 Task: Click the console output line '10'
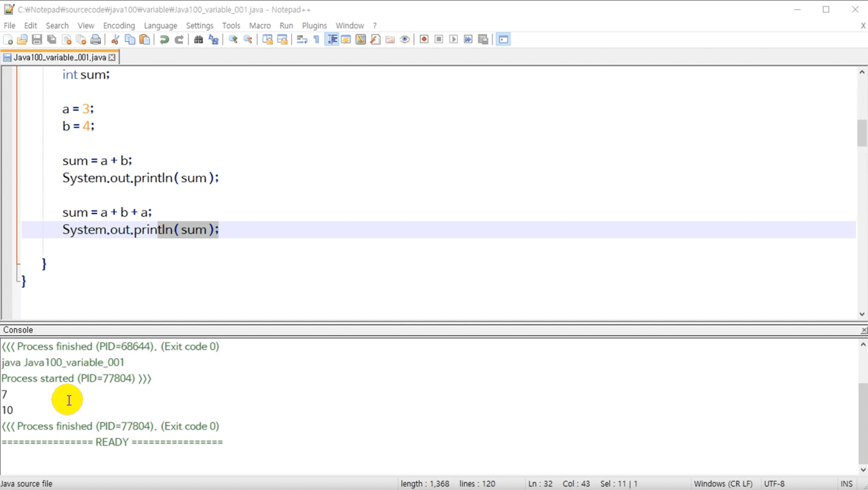pos(7,410)
